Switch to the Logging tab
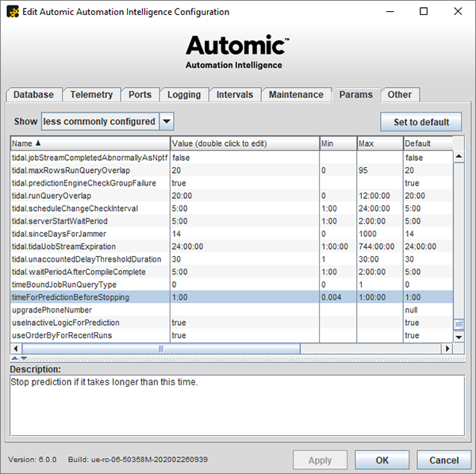The width and height of the screenshot is (476, 474). [184, 94]
